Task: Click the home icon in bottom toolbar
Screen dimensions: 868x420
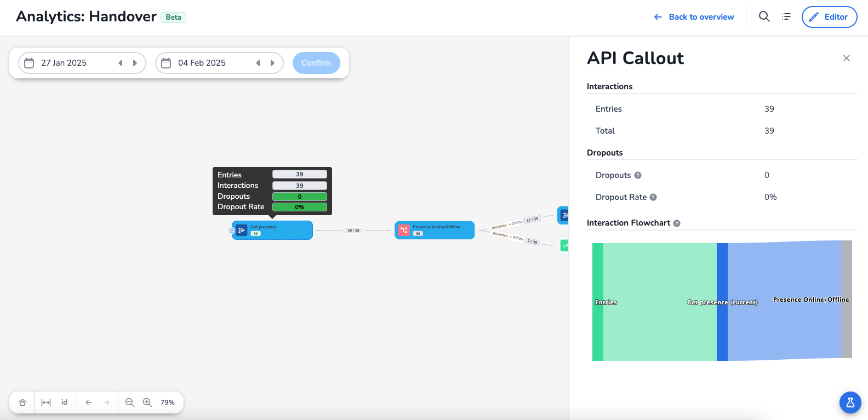Action: pos(22,402)
